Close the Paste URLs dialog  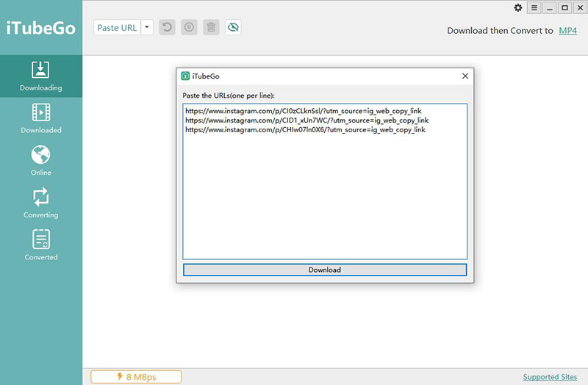465,76
